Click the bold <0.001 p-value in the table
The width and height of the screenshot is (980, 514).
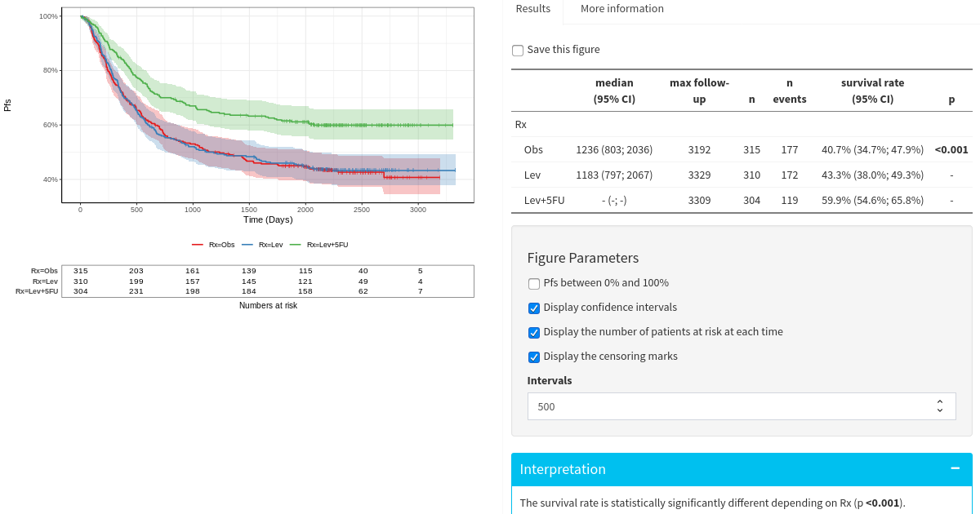pyautogui.click(x=951, y=149)
